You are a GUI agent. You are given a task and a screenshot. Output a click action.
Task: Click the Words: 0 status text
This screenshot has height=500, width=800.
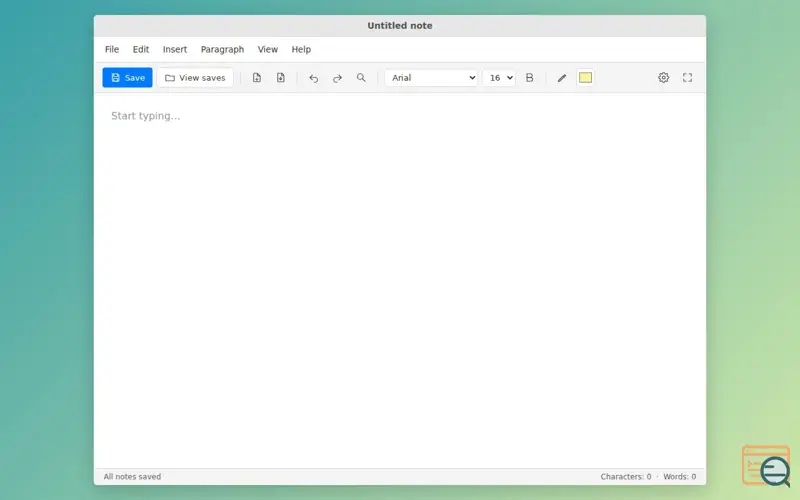click(x=680, y=477)
